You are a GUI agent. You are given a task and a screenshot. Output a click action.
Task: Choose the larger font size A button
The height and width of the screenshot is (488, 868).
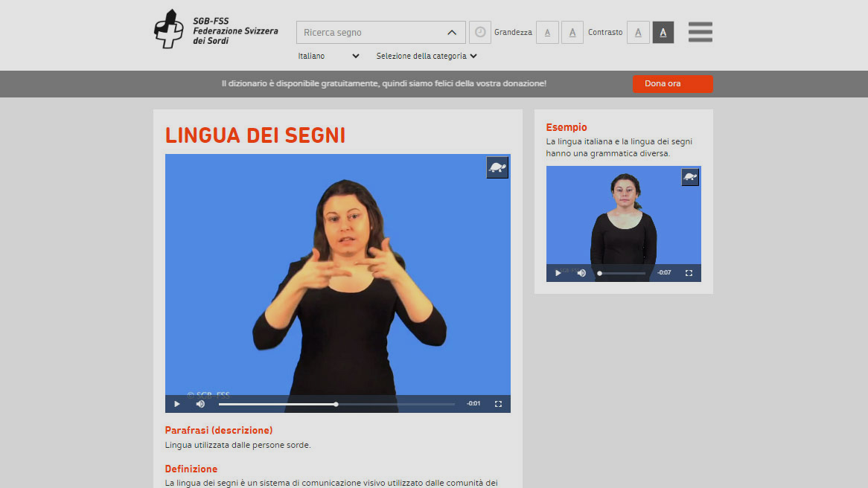tap(572, 32)
